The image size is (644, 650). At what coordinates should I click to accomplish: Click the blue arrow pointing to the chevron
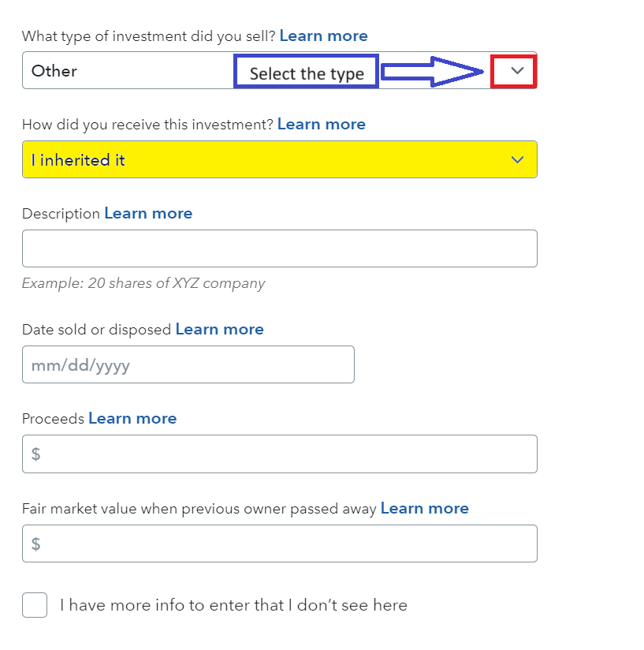pyautogui.click(x=432, y=73)
